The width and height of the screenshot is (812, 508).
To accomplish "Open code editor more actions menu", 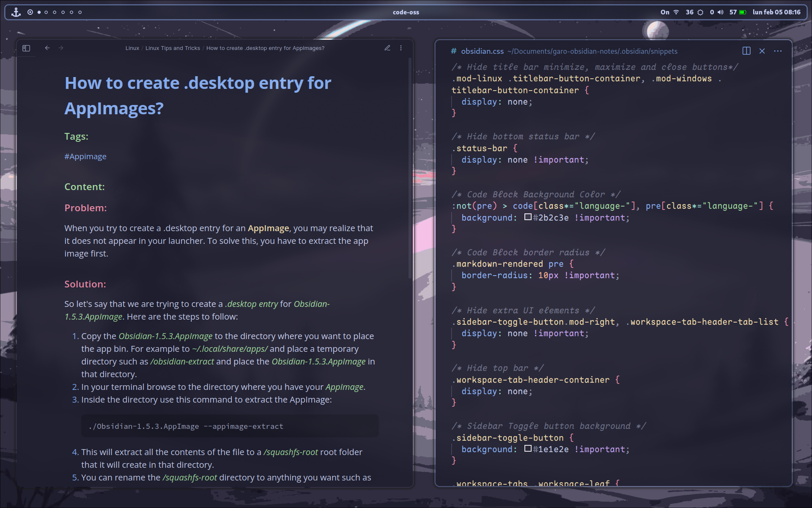I will 778,51.
